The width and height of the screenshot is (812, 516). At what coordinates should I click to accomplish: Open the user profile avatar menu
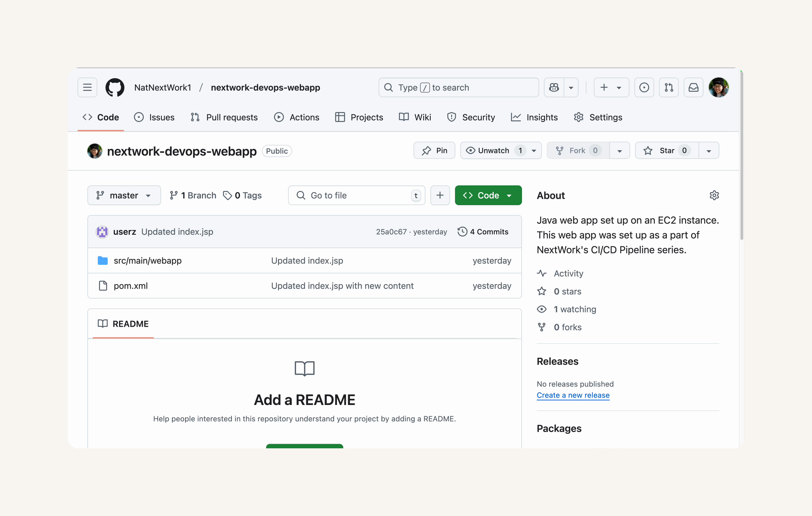[719, 87]
